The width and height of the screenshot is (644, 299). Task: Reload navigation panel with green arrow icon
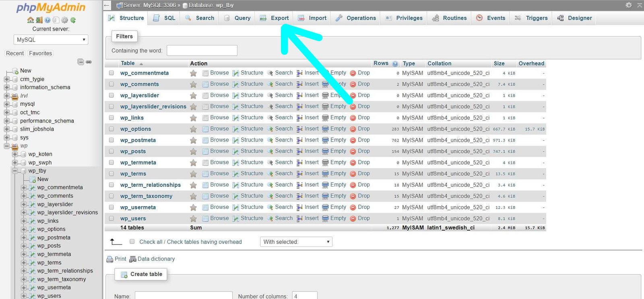(73, 20)
